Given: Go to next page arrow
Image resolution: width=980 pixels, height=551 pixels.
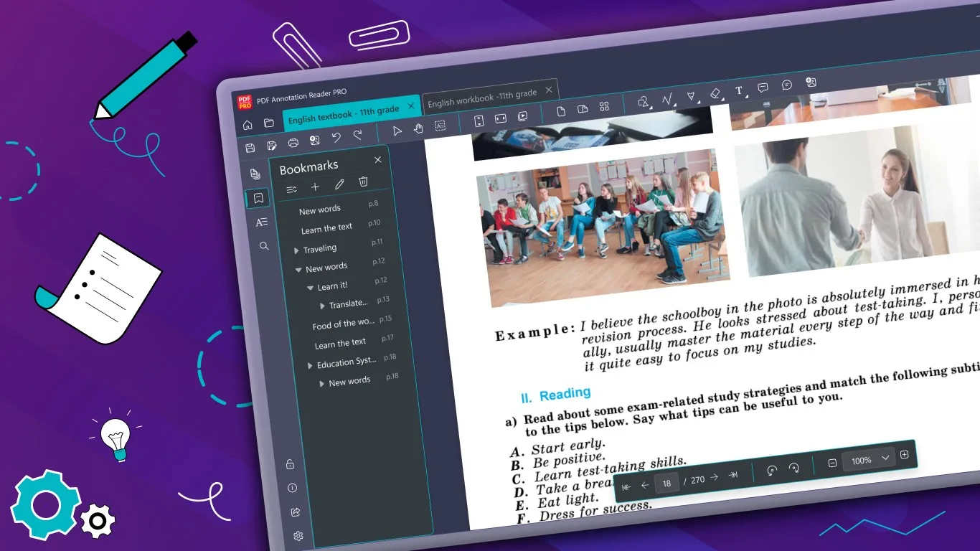Looking at the screenshot, I should [x=714, y=477].
